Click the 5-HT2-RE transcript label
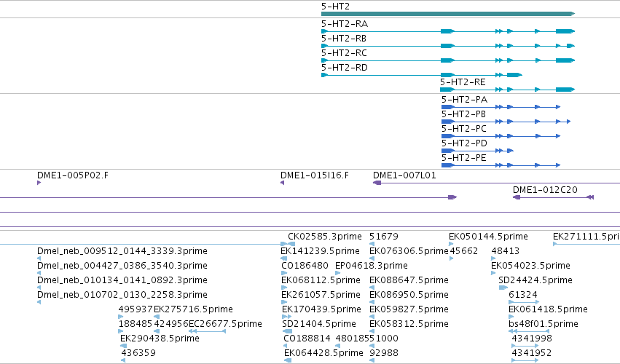The image size is (620, 364). [x=463, y=82]
